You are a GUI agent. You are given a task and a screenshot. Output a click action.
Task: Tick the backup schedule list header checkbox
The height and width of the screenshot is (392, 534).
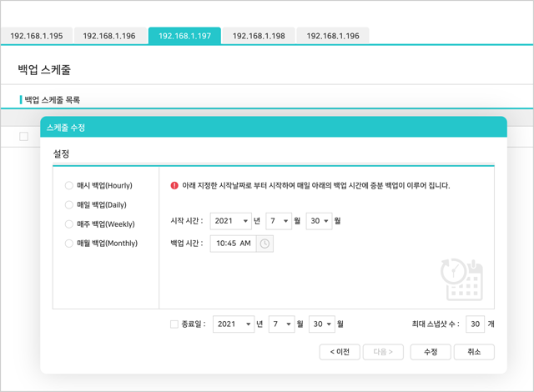point(24,137)
